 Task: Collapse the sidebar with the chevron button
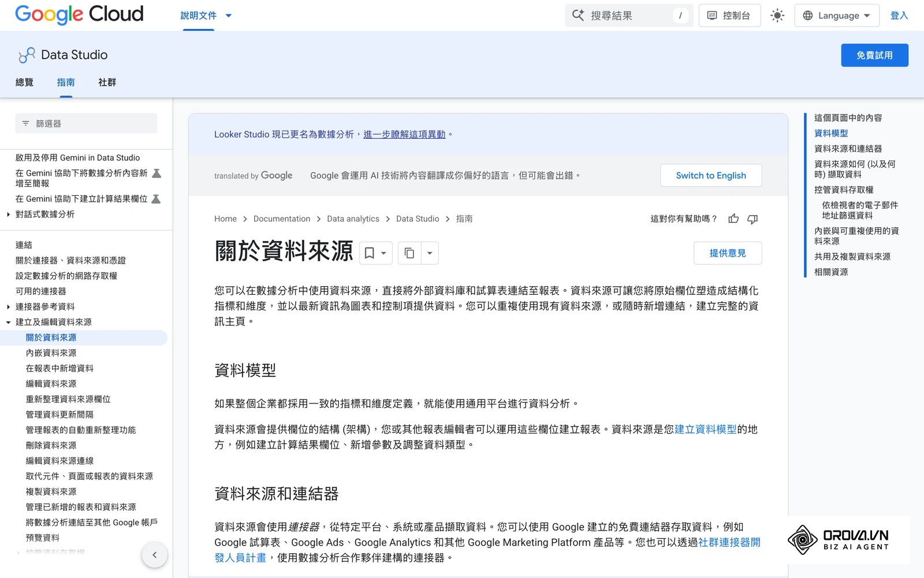[x=154, y=555]
